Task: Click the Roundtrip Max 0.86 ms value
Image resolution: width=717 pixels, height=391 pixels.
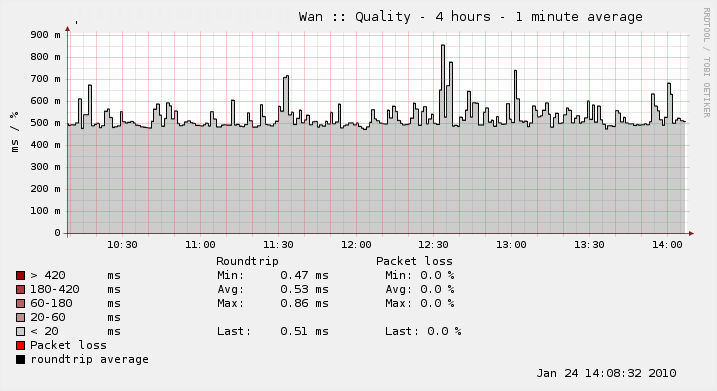Action: tap(304, 303)
